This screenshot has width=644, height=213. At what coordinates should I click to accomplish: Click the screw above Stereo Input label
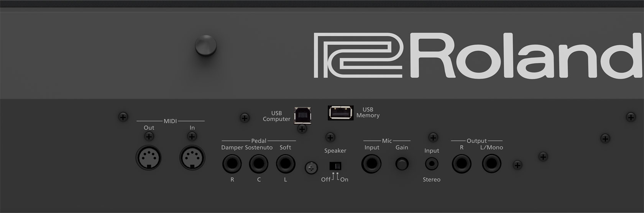(x=433, y=138)
